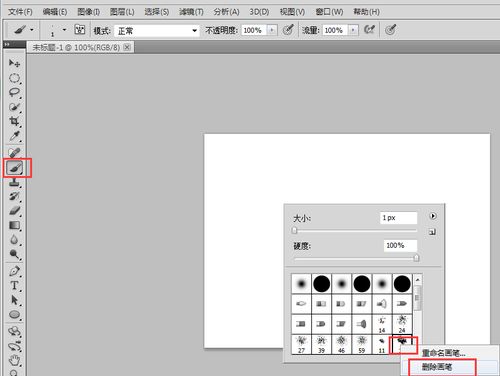
Task: Create new preset from this brush
Action: (x=432, y=232)
